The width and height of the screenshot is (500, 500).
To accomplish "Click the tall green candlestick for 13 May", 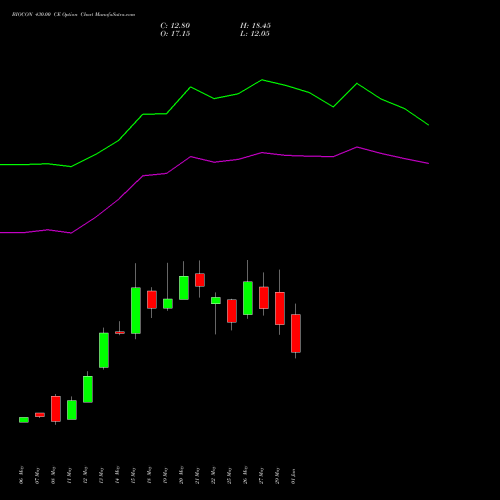I will tap(104, 350).
